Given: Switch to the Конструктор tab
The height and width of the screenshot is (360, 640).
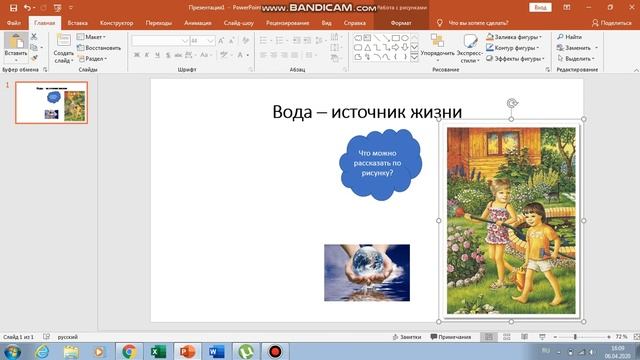Looking at the screenshot, I should 116,23.
